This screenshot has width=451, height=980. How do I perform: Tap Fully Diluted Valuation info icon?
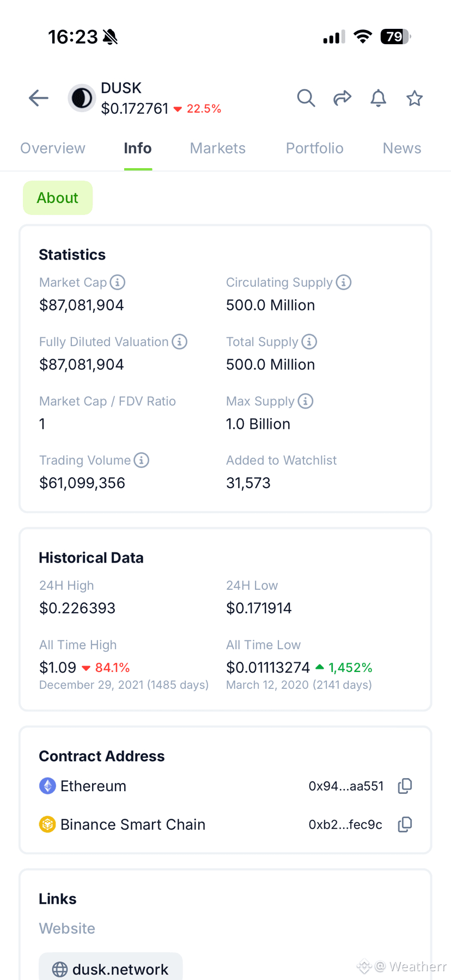click(x=180, y=342)
